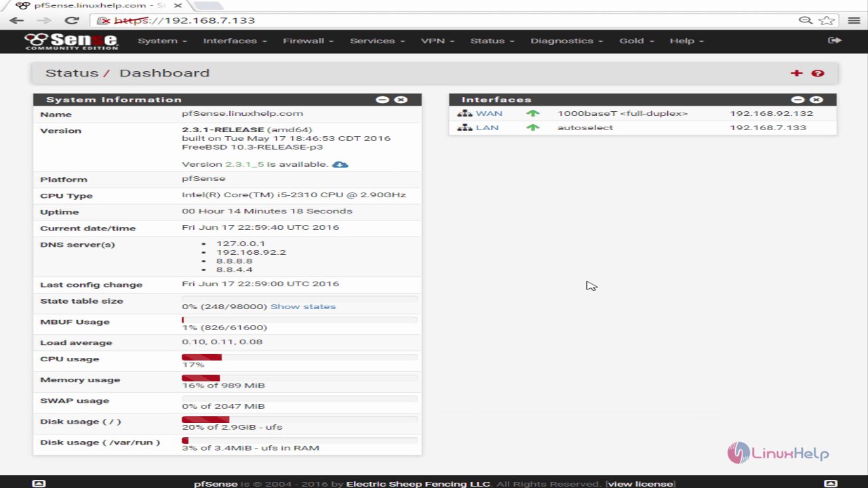
Task: Click the WAN green up-arrow status
Action: pos(533,114)
